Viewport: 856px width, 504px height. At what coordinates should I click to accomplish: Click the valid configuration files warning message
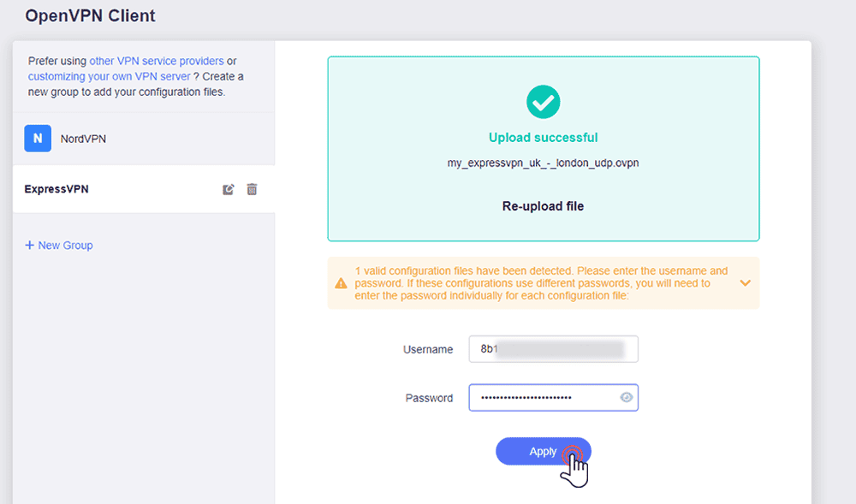542,283
